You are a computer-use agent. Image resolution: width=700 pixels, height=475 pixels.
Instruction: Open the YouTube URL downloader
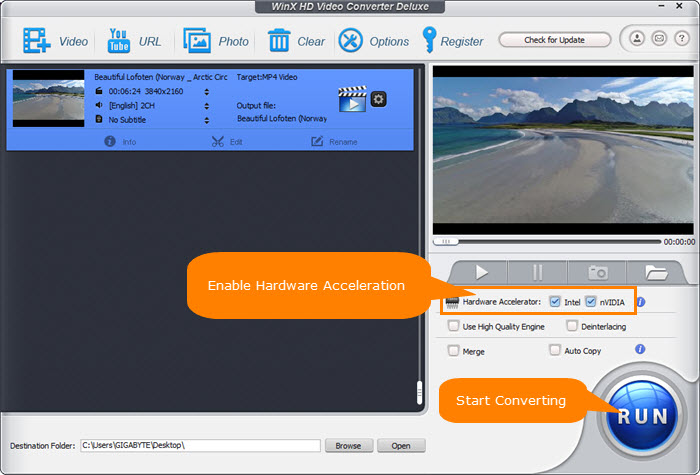tap(118, 41)
